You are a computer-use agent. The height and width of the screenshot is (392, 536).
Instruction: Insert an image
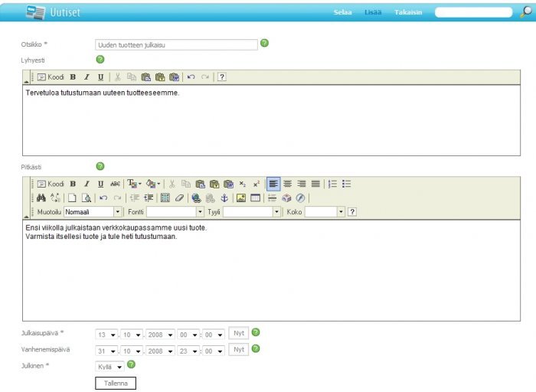(x=241, y=198)
